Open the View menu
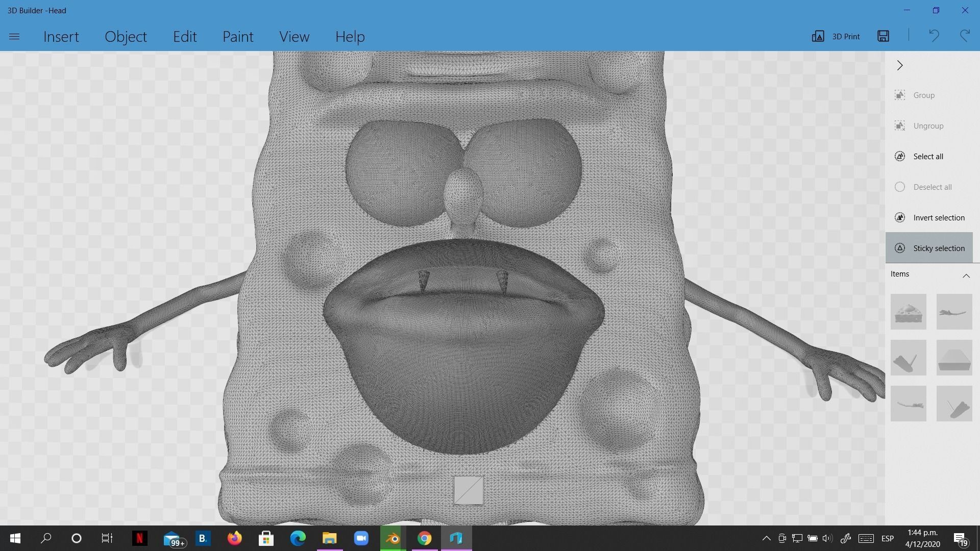Screen dimensions: 980x551 pos(294,36)
